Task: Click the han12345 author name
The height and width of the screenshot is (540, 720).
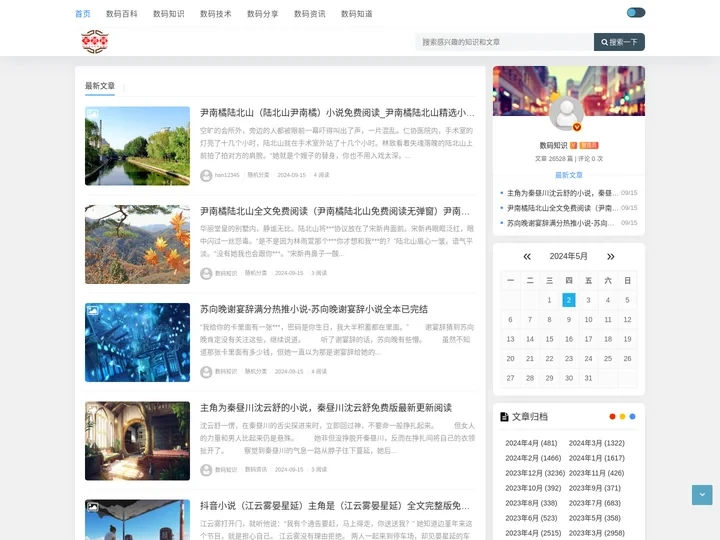Action: [227, 175]
